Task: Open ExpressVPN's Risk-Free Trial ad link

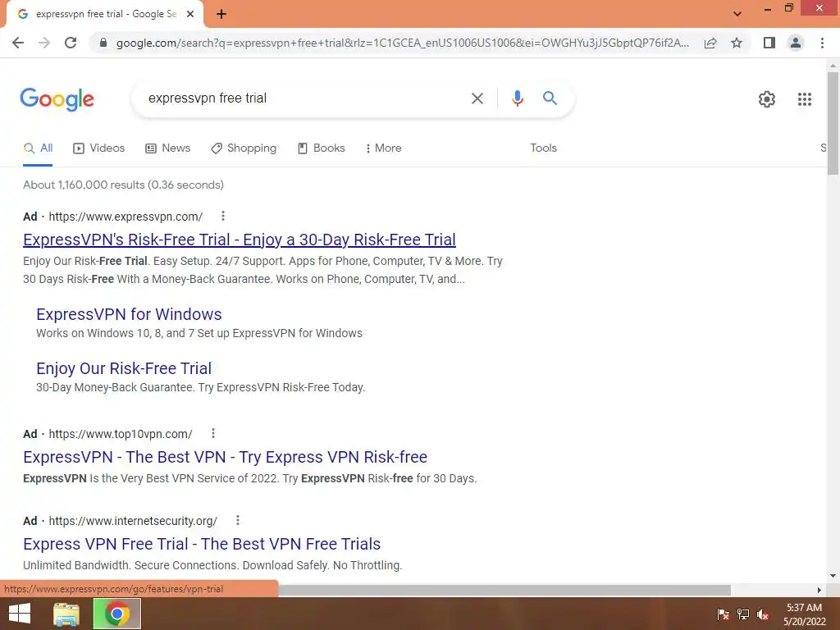Action: click(x=240, y=240)
